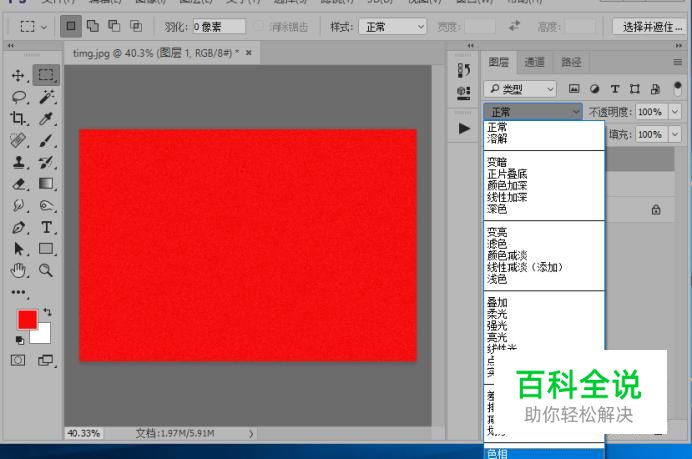Select the Eyedropper tool
The image size is (692, 459).
coord(46,118)
